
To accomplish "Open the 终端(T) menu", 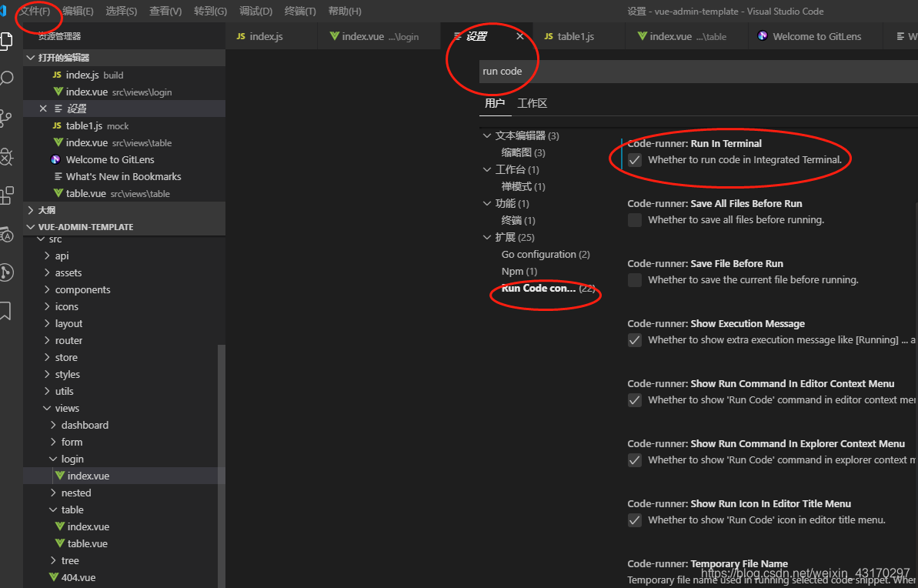I will 300,11.
